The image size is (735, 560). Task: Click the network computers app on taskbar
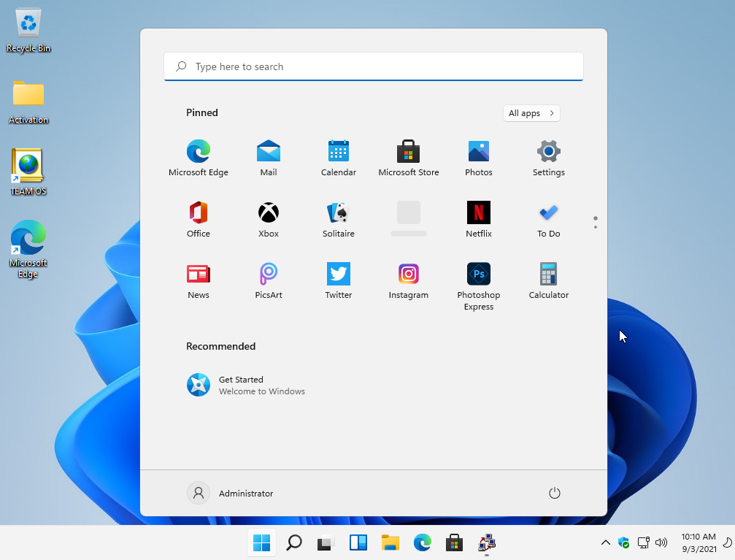click(487, 542)
